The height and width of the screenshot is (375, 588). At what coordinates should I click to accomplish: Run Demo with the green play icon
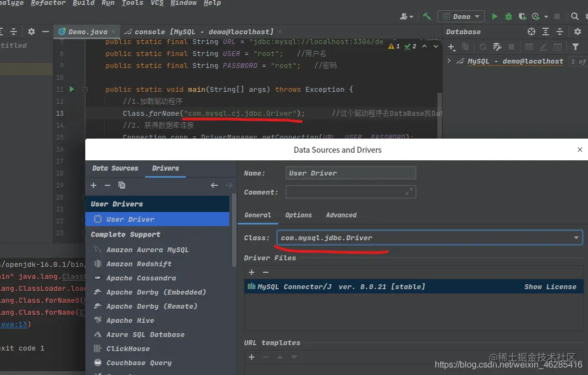[x=495, y=16]
